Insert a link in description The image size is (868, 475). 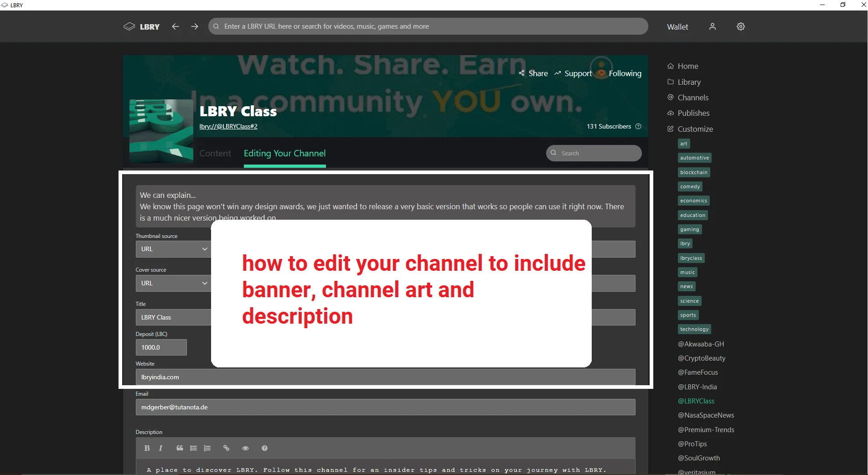pos(226,448)
